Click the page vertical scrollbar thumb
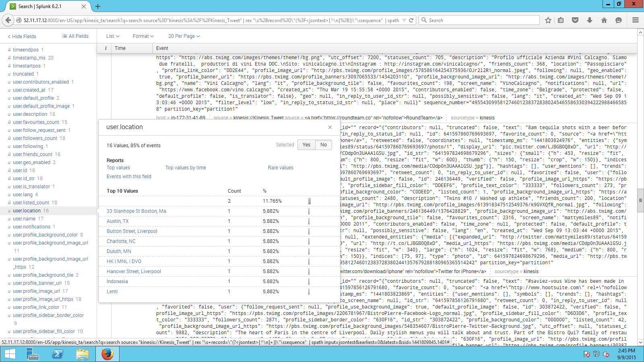This screenshot has height=362, width=644. 640,200
